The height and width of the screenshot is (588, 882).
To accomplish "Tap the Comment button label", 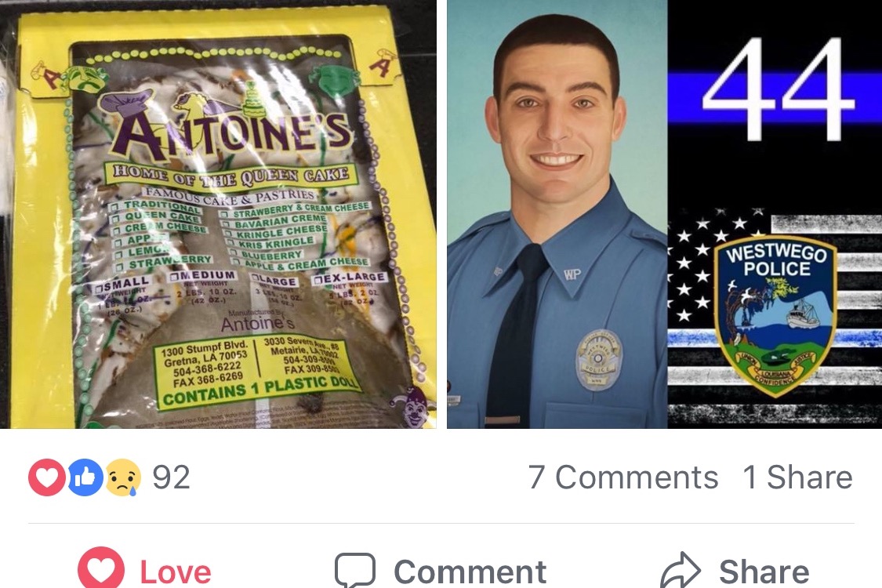I will pos(470,572).
